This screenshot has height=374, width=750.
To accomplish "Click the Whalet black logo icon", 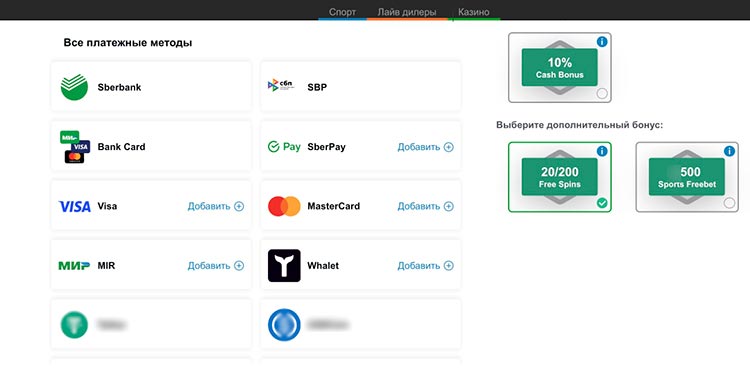I will [284, 265].
